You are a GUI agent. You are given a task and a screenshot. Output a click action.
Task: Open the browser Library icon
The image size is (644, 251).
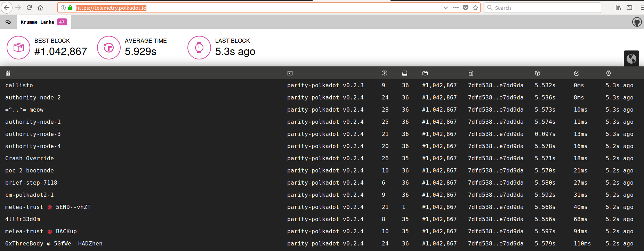click(618, 8)
